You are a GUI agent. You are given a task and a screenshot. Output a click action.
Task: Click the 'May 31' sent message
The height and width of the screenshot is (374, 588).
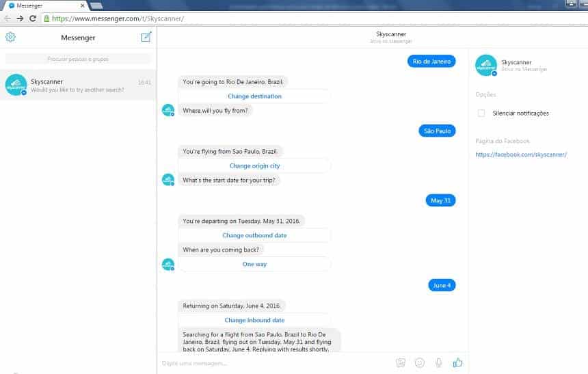[440, 200]
